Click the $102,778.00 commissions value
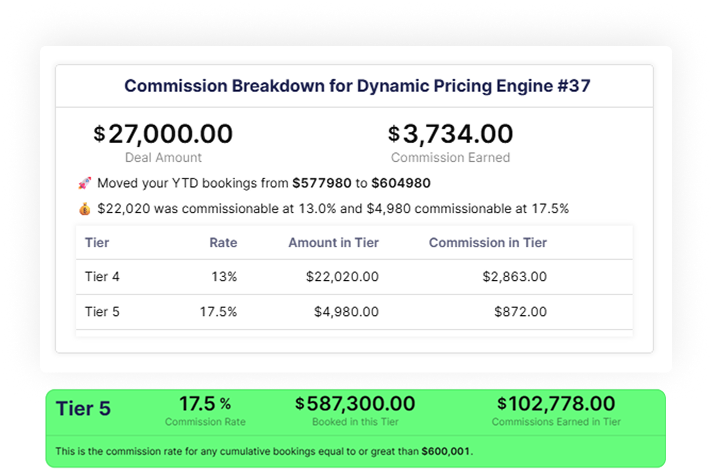Viewport: 712px width, 469px height. (x=556, y=404)
